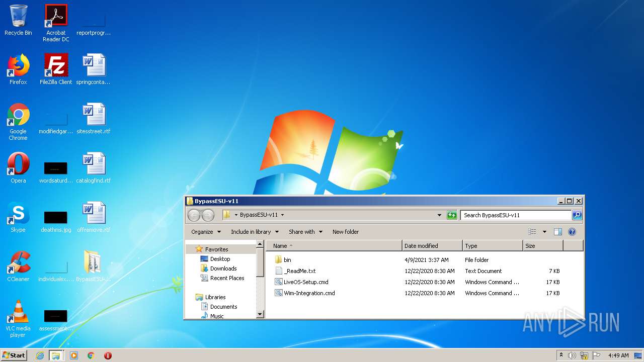Viewport: 644px width, 362px height.
Task: Click the search magnifier icon
Action: [577, 215]
